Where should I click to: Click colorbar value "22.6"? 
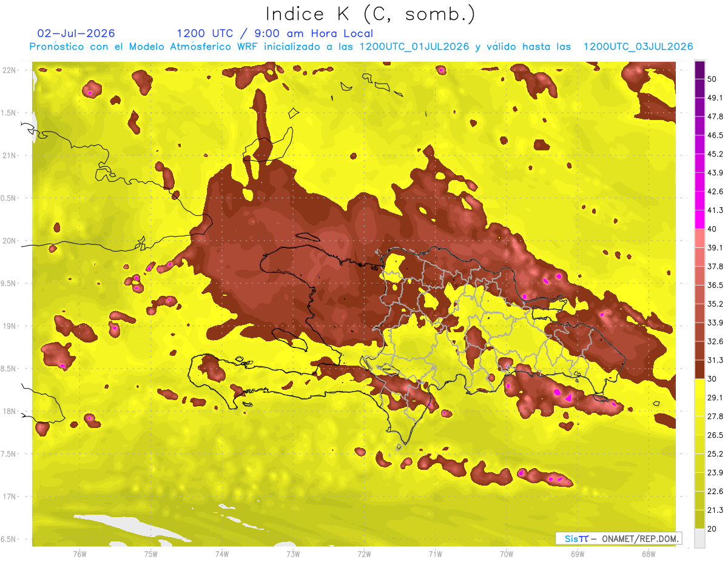(x=715, y=491)
